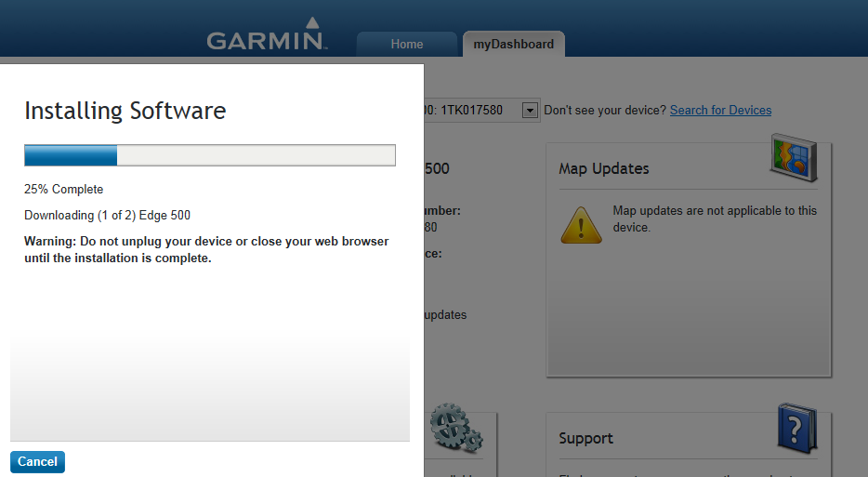Click the Installing Software heading
This screenshot has width=868, height=477.
[x=125, y=111]
